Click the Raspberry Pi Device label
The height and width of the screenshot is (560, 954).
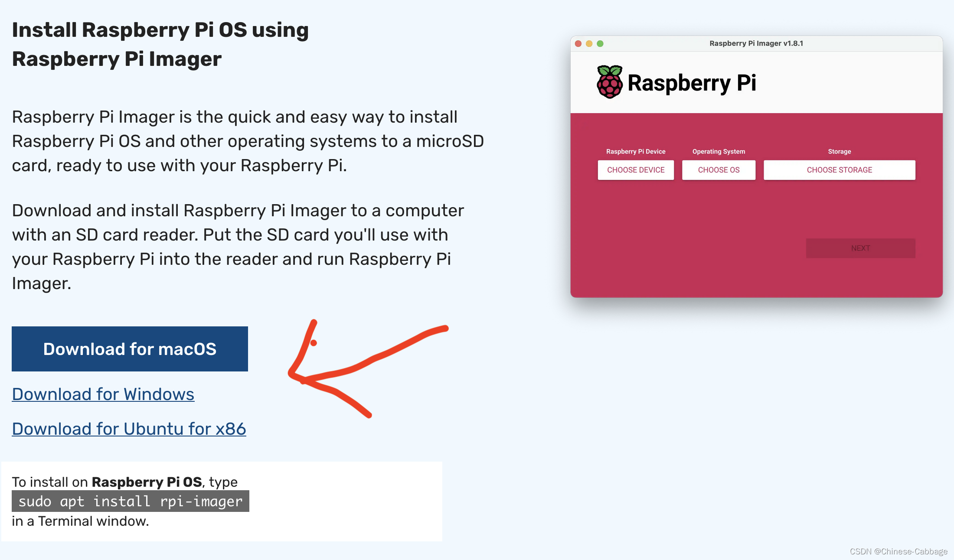(636, 151)
